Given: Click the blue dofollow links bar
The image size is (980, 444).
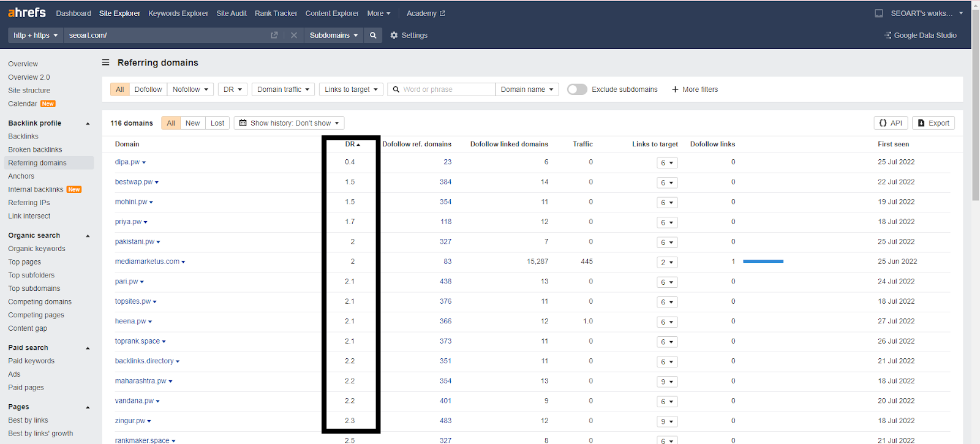Looking at the screenshot, I should click(763, 262).
